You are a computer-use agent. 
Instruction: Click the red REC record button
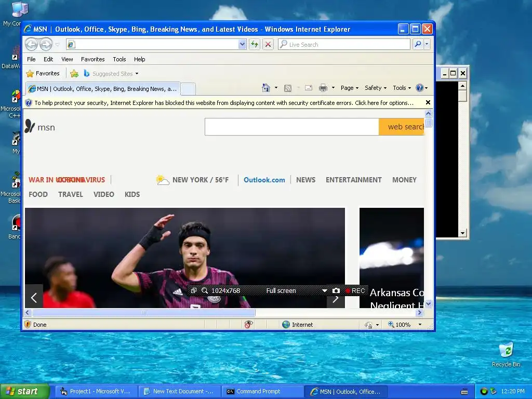tap(355, 290)
